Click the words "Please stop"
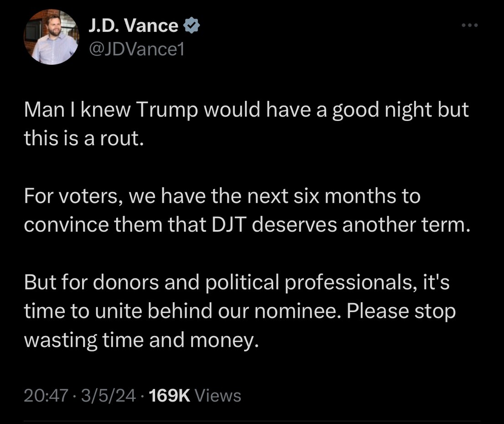Screen dimensions: 504x424 pos(401,312)
